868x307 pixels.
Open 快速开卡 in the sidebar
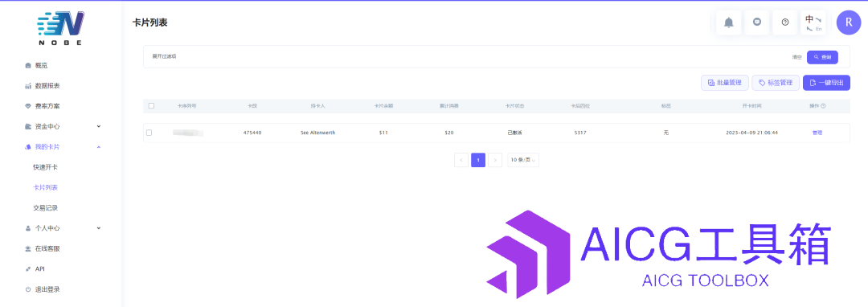click(45, 167)
